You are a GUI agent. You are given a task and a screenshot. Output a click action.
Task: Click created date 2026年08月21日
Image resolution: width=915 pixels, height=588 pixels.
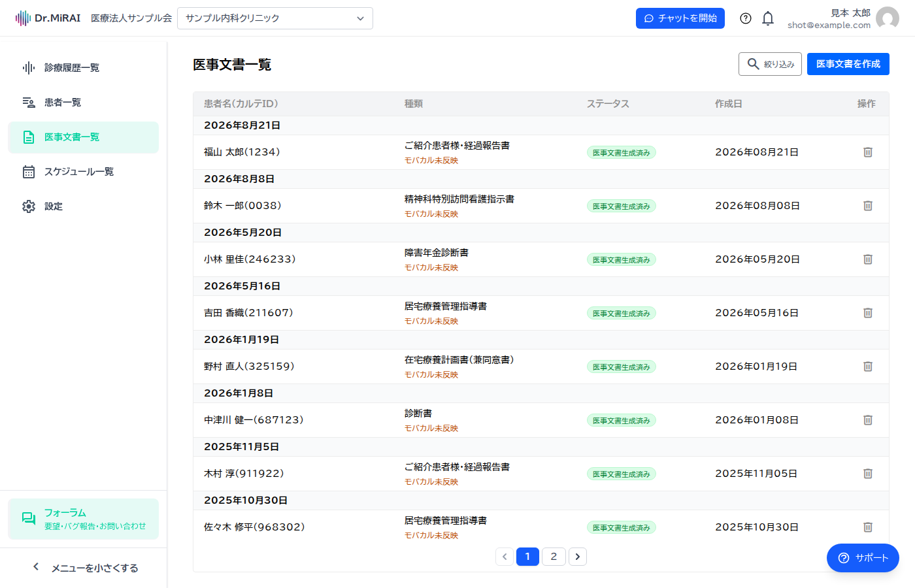[x=757, y=152]
